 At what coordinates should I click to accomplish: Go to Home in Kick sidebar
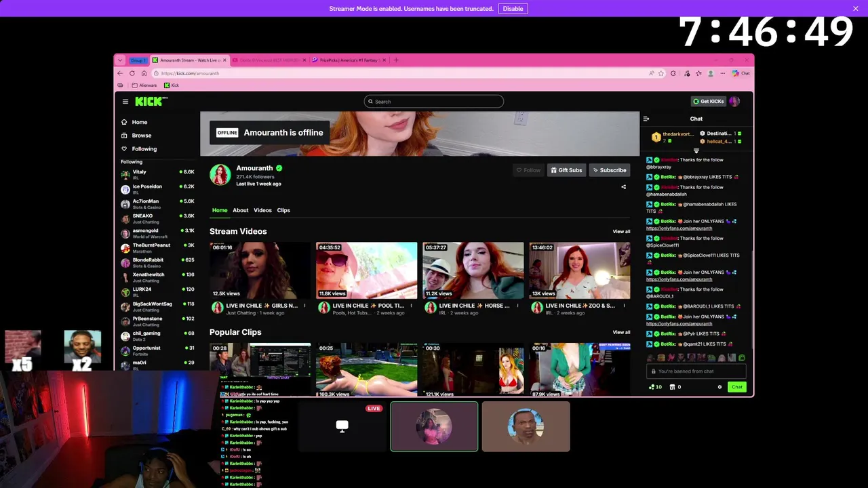click(x=140, y=122)
